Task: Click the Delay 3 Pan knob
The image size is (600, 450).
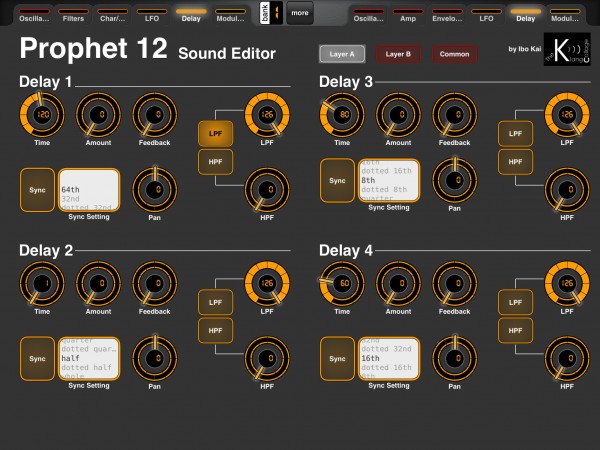Action: pyautogui.click(x=455, y=180)
